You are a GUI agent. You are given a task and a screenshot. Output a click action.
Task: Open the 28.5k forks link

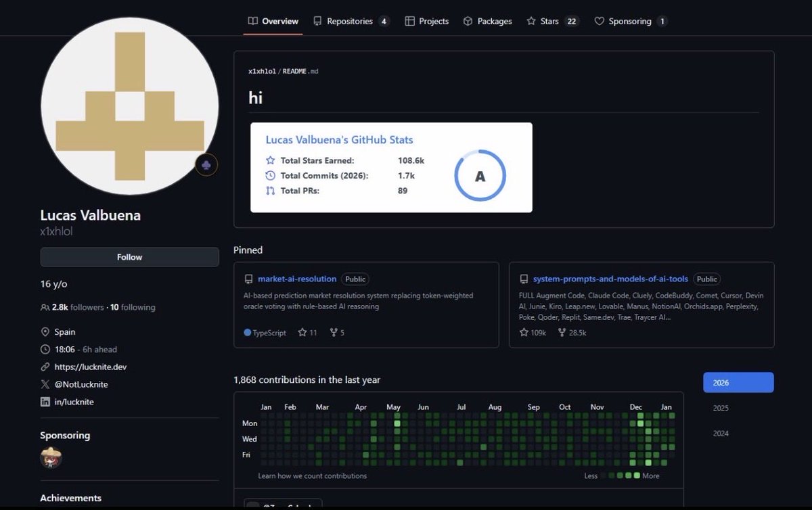tap(572, 333)
